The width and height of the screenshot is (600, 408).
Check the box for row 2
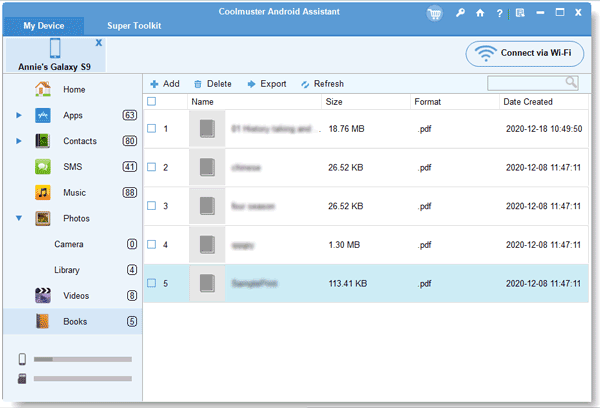click(x=152, y=167)
